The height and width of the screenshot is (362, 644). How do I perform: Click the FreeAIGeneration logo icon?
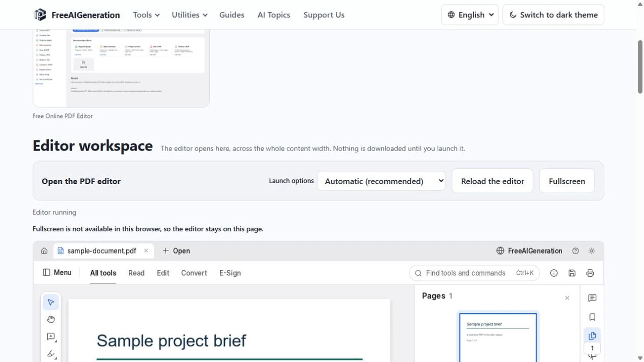tap(40, 15)
